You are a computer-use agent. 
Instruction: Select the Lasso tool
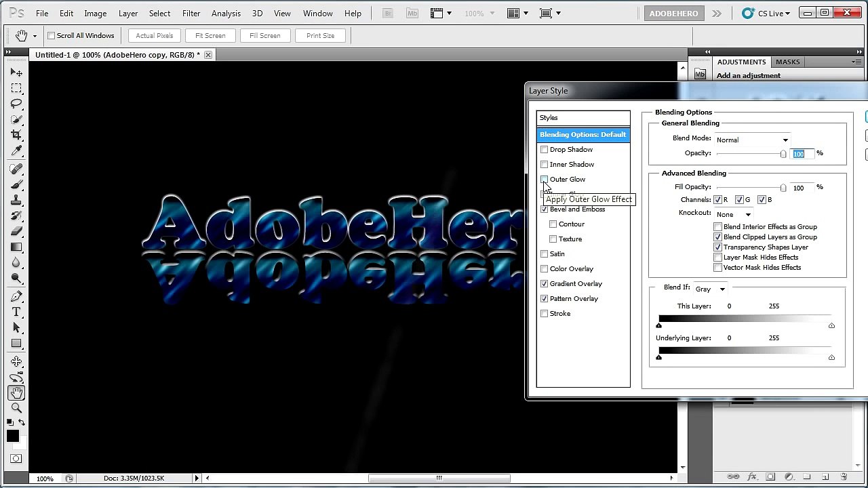(16, 104)
